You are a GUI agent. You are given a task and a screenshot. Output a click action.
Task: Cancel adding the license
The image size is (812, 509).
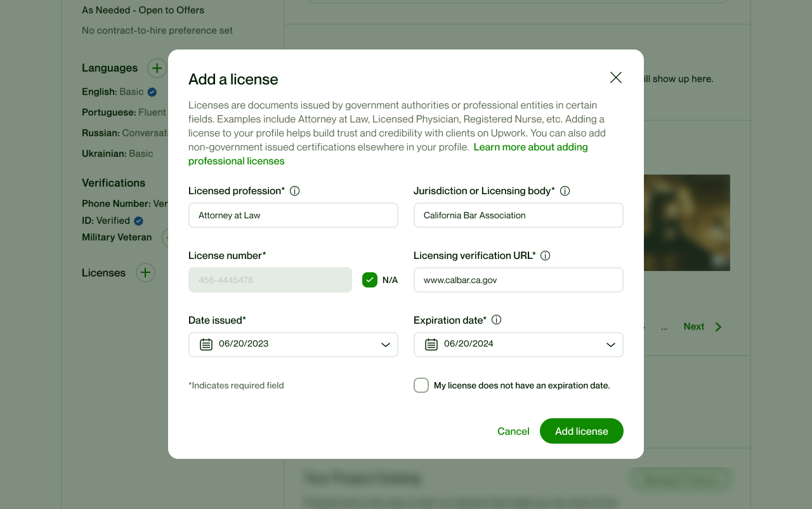513,432
